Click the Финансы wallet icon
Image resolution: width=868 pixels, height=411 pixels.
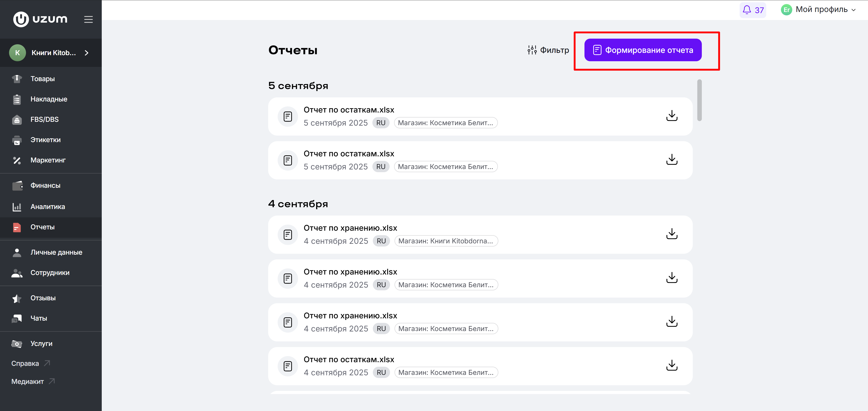17,186
